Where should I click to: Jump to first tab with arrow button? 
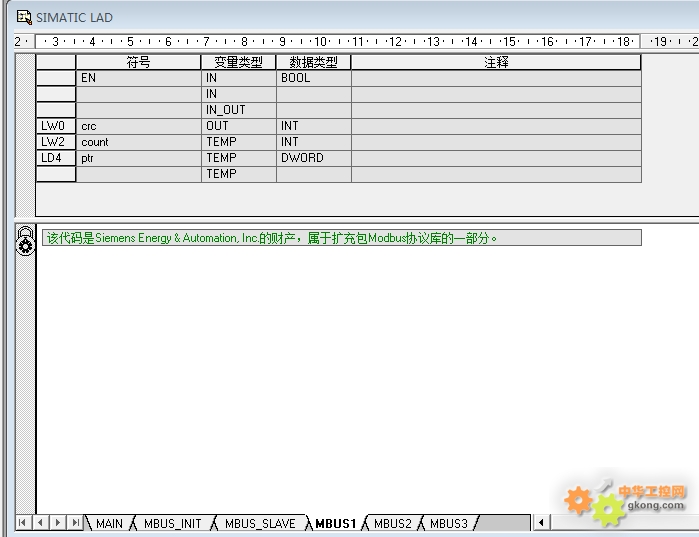coord(22,522)
